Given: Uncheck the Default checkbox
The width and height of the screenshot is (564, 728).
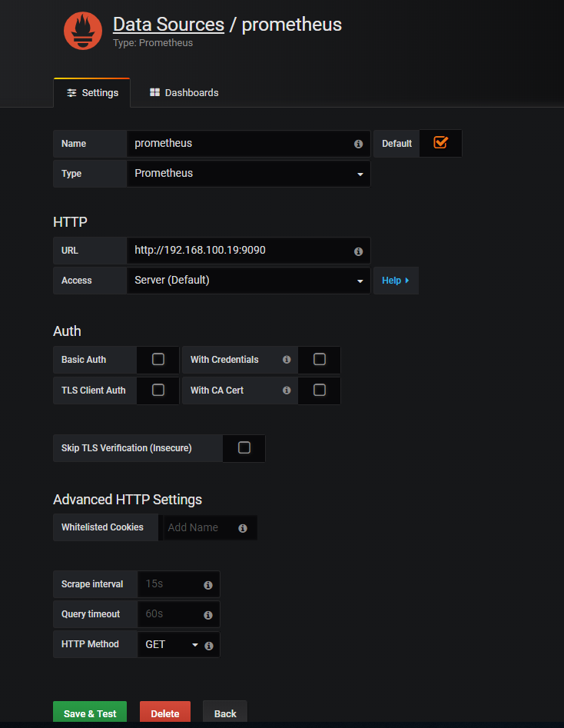Looking at the screenshot, I should [440, 143].
